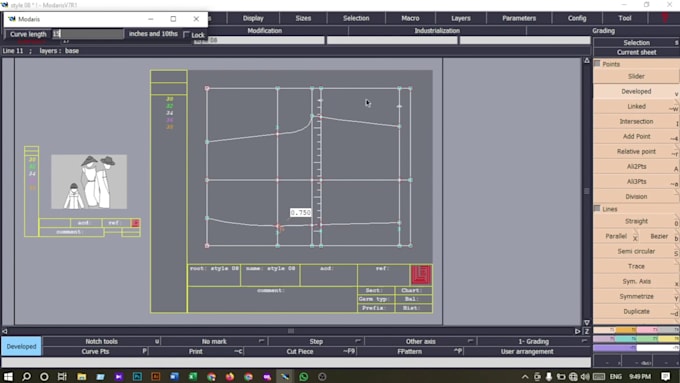680x383 pixels.
Task: Switch to the Industrialization tab
Action: click(437, 31)
